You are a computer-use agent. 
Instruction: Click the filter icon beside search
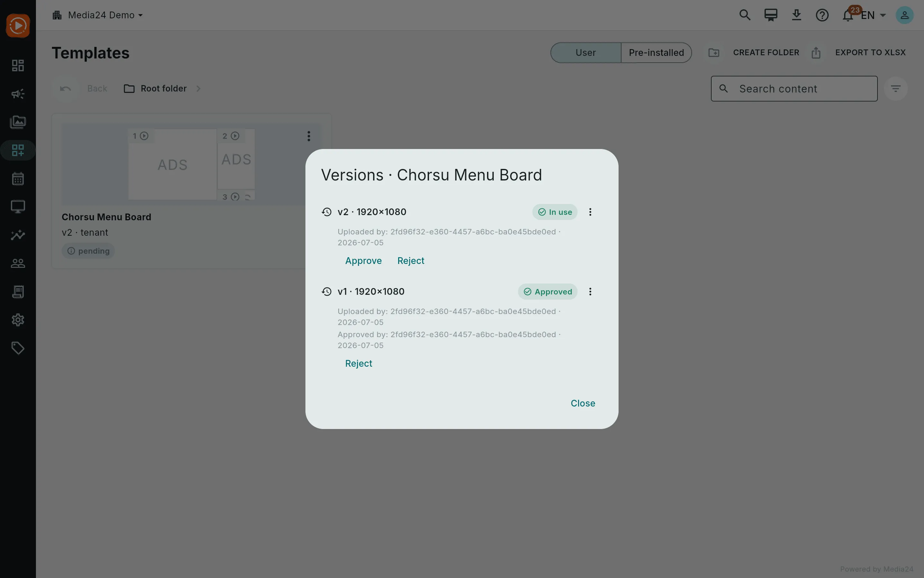coord(896,89)
